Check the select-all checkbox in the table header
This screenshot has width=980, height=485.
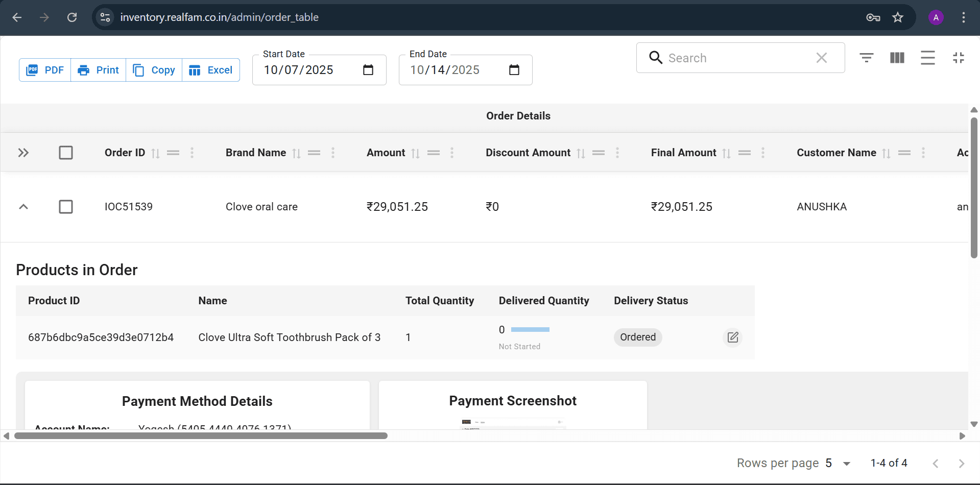click(x=66, y=152)
